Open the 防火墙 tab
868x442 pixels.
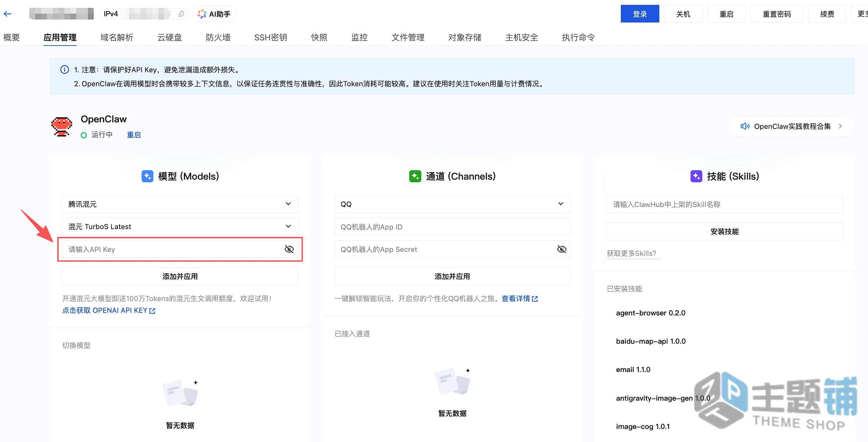click(x=218, y=37)
